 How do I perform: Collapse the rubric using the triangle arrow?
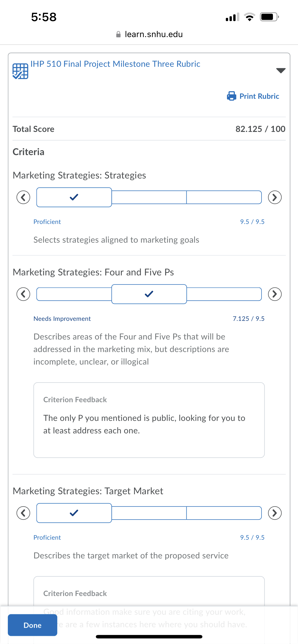(x=281, y=70)
